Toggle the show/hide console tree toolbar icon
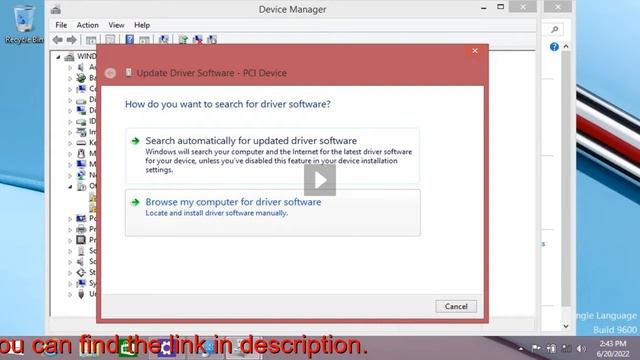640x360 pixels. (x=91, y=40)
